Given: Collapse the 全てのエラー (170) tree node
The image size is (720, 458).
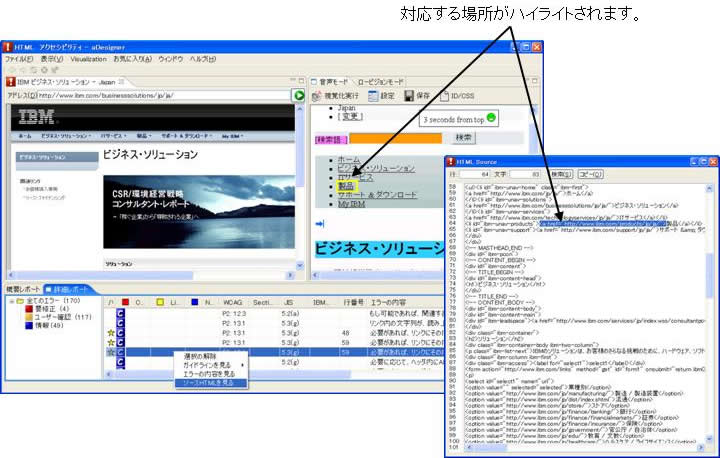Looking at the screenshot, I should (x=11, y=301).
